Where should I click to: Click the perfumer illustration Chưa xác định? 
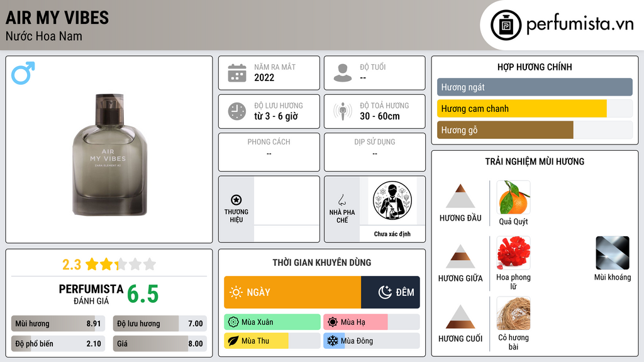392,200
